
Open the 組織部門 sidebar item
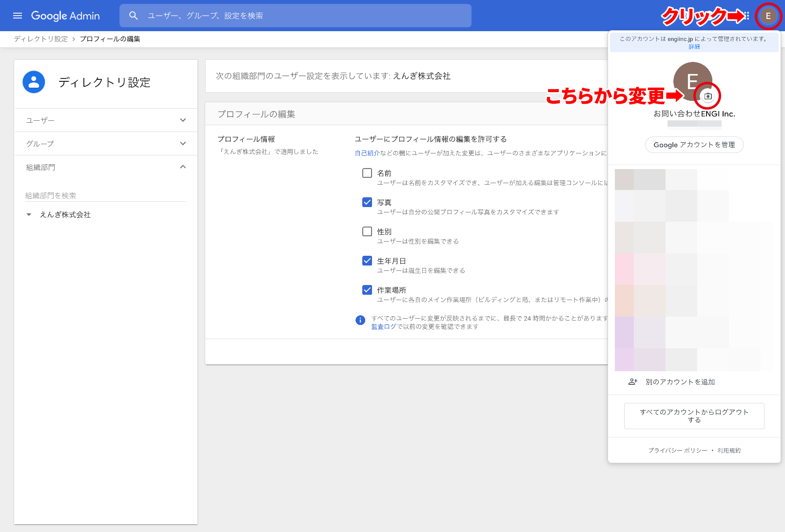106,167
